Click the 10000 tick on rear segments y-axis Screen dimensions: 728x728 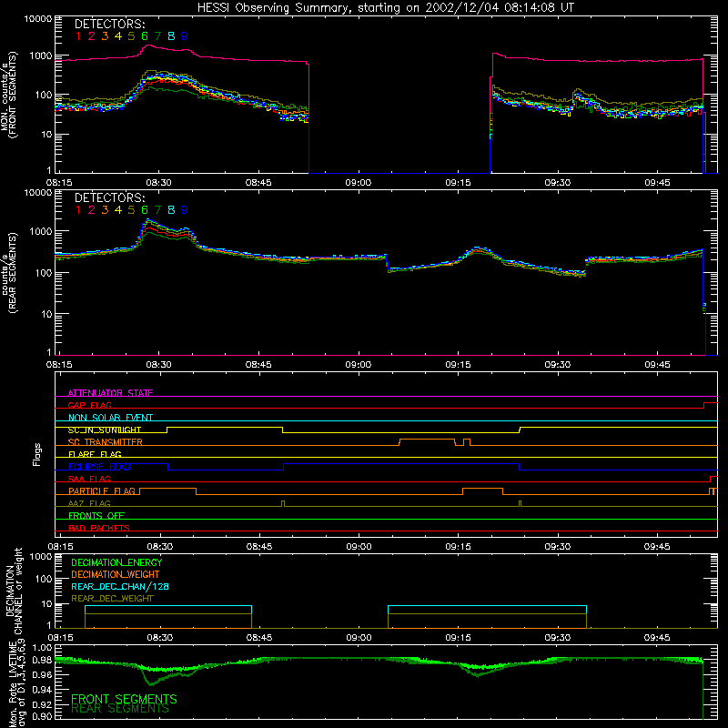(38, 192)
